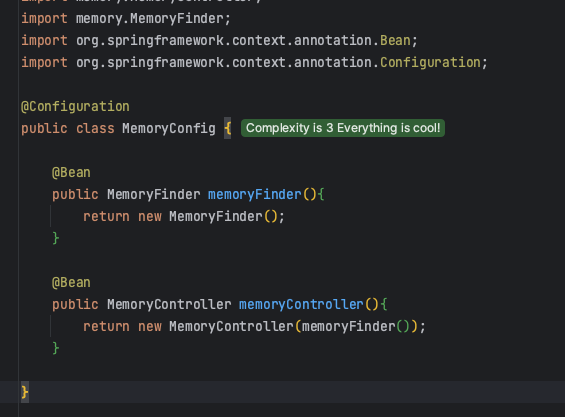The width and height of the screenshot is (565, 417).
Task: Click the MemoryFinder return type of memoryFinder
Action: point(154,195)
